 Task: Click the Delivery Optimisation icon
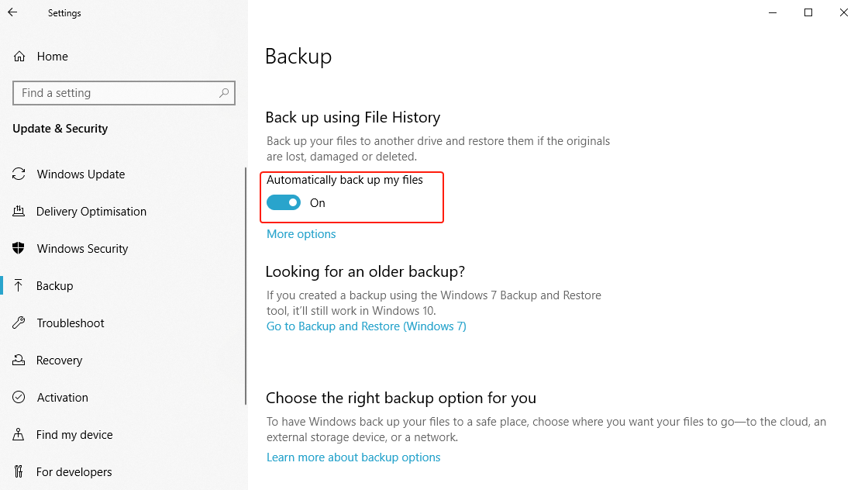[19, 211]
